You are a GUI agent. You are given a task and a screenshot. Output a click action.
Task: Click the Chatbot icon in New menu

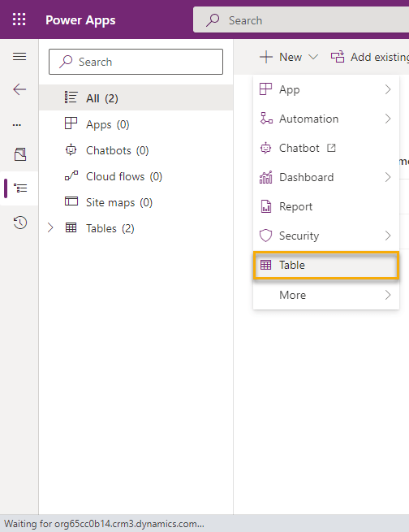(265, 148)
